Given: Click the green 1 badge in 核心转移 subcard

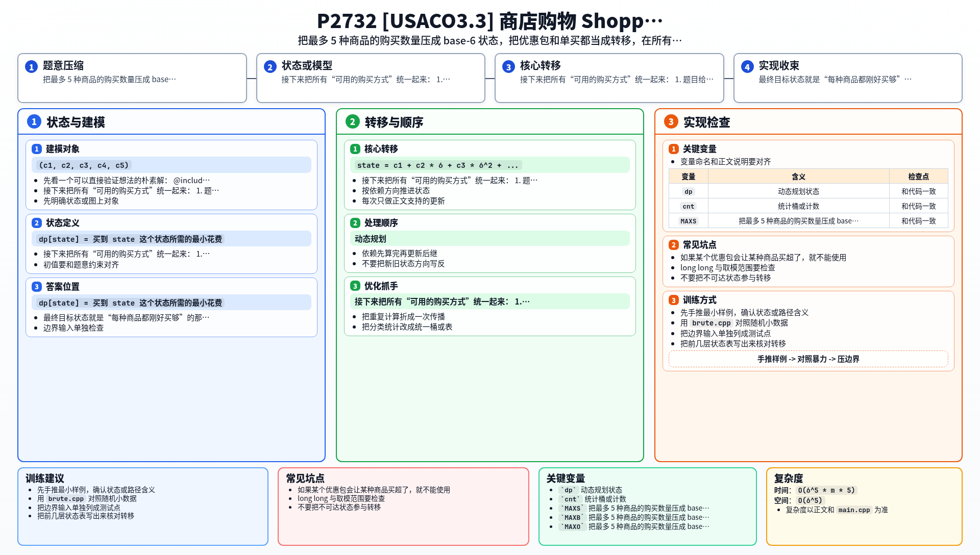Looking at the screenshot, I should click(x=355, y=149).
